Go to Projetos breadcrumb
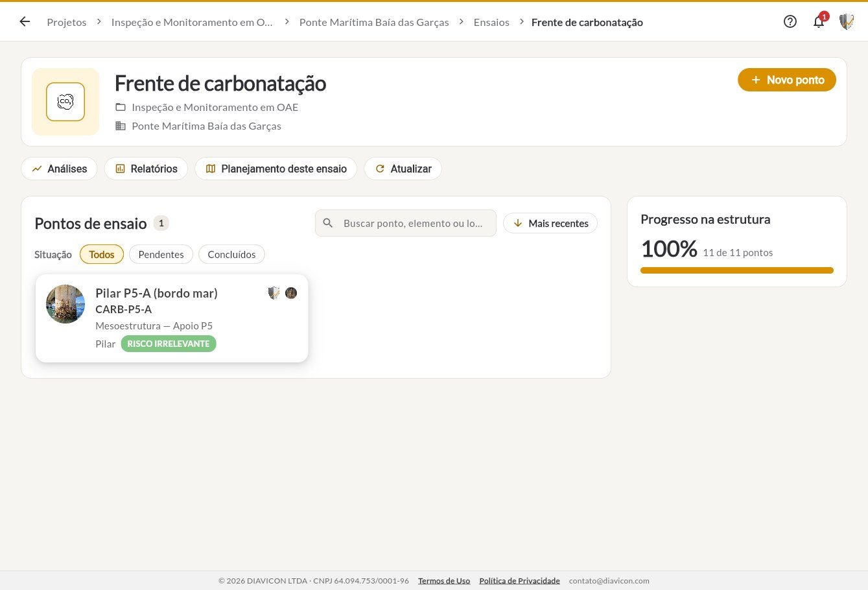Screen dimensions: 868x590 click(67, 22)
